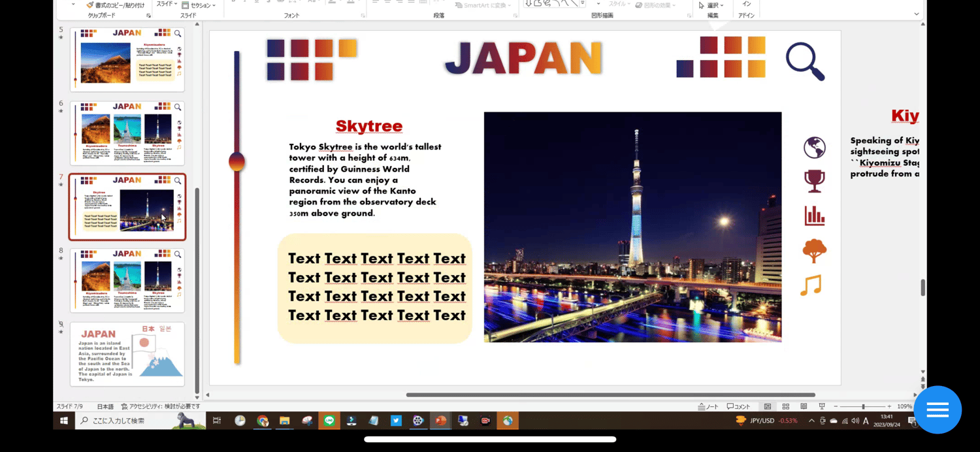Select slide 7 thumbnail (Skytree)
Viewport: 980px width, 452px height.
point(127,207)
